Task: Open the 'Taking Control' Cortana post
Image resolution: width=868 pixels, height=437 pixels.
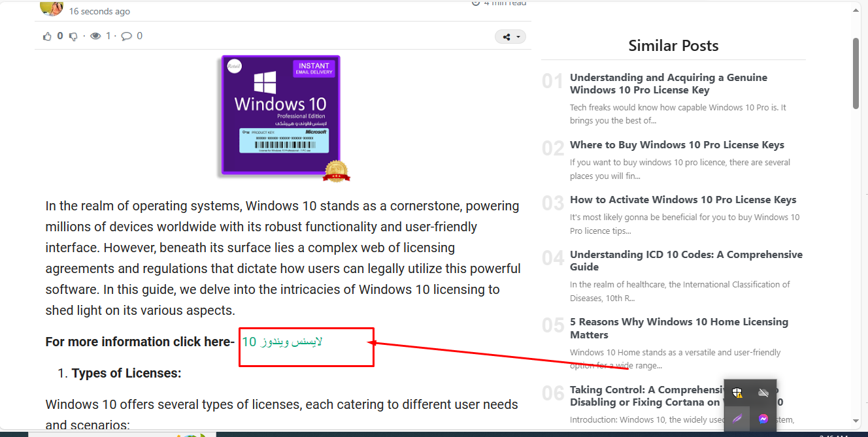Action: 676,396
